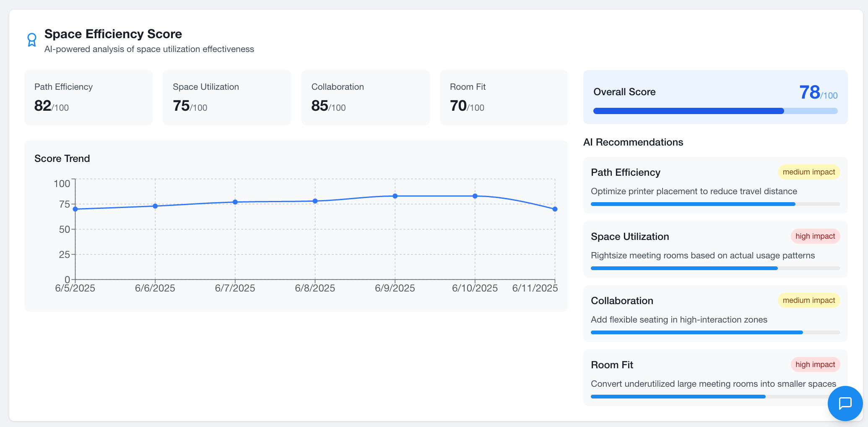The height and width of the screenshot is (427, 868).
Task: Click the Score Trend heading
Action: coord(62,159)
